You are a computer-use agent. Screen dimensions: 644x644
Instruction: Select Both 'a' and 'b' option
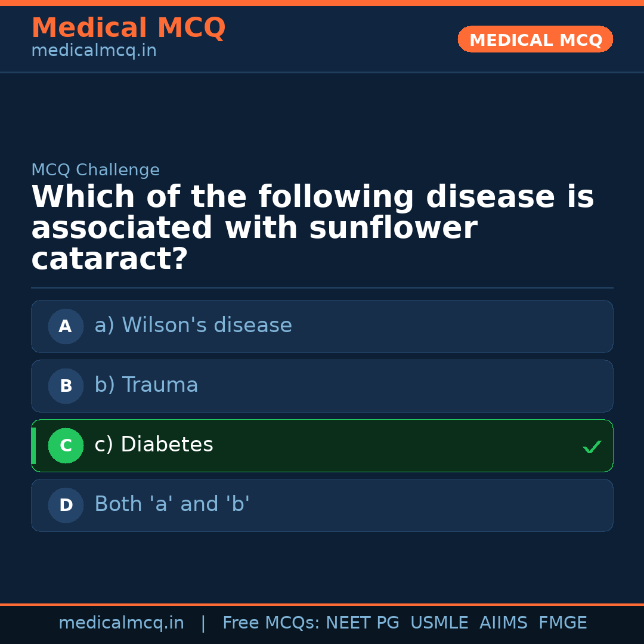pos(172,504)
